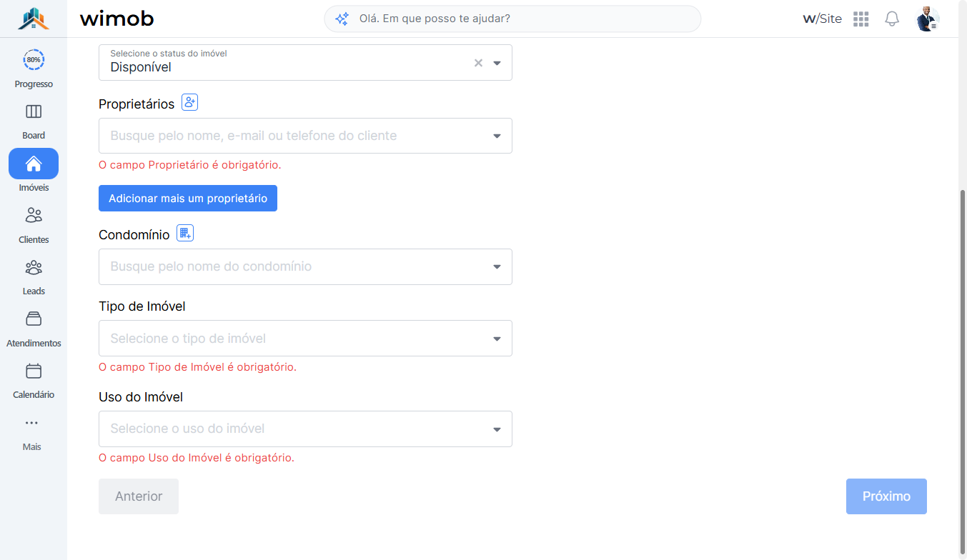Click the Anterior button

click(x=139, y=496)
